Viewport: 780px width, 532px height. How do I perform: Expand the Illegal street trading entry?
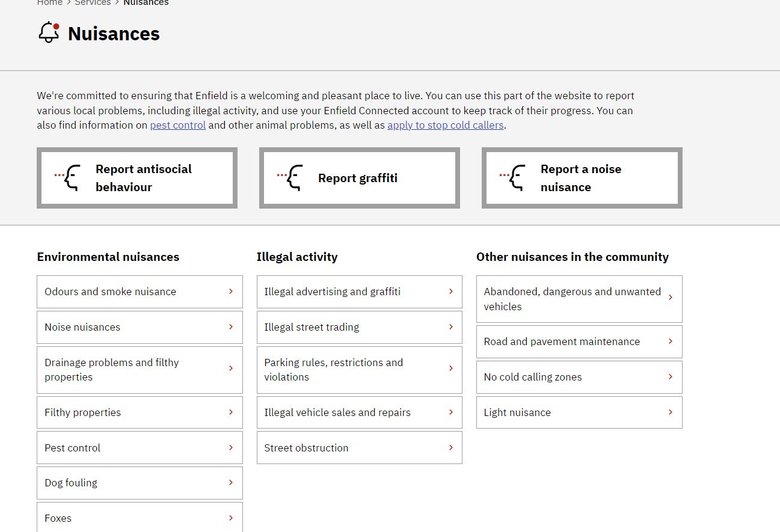(x=359, y=327)
